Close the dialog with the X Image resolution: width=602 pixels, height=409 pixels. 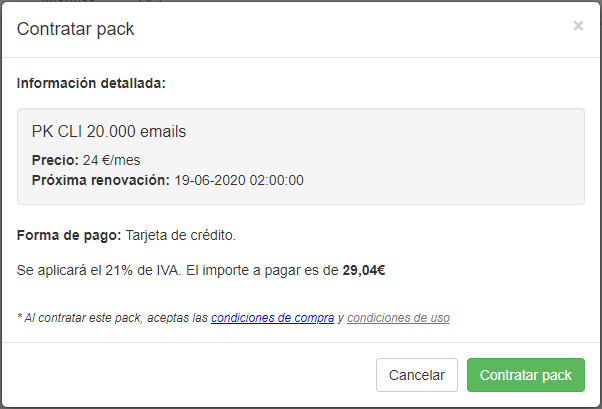pos(578,26)
